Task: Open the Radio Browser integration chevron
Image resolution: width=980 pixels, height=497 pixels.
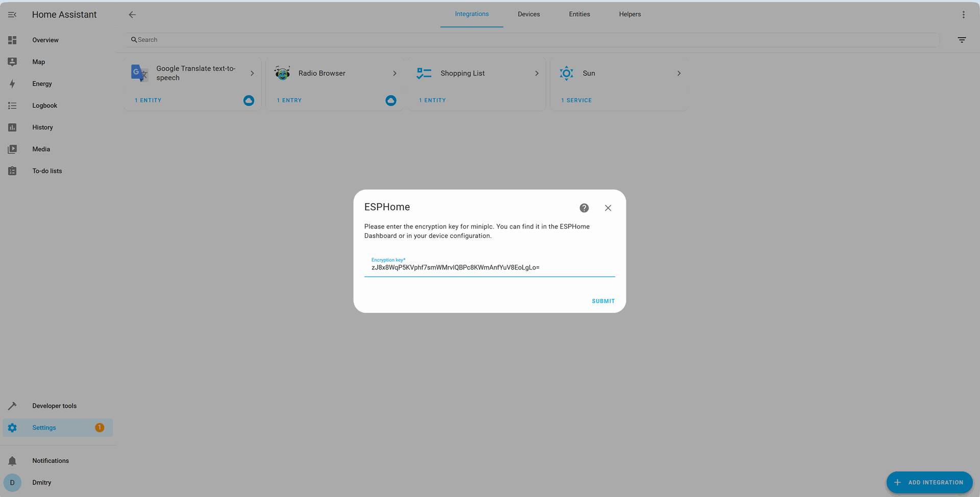Action: coord(395,73)
